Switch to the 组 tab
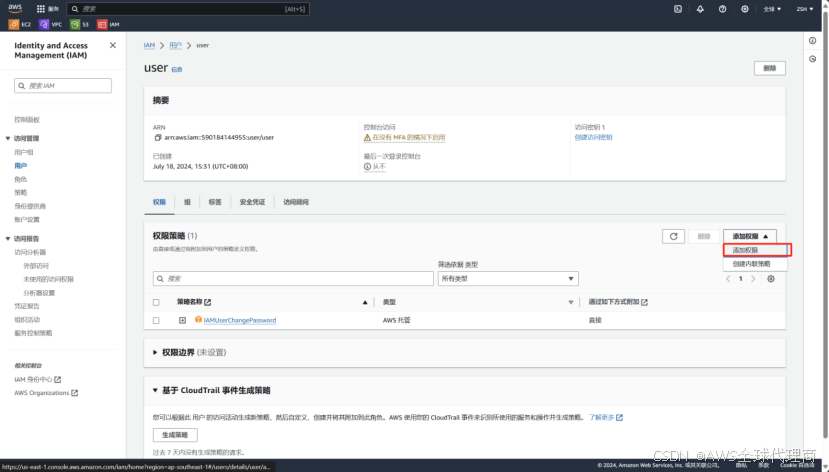The height and width of the screenshot is (472, 829). (x=187, y=202)
